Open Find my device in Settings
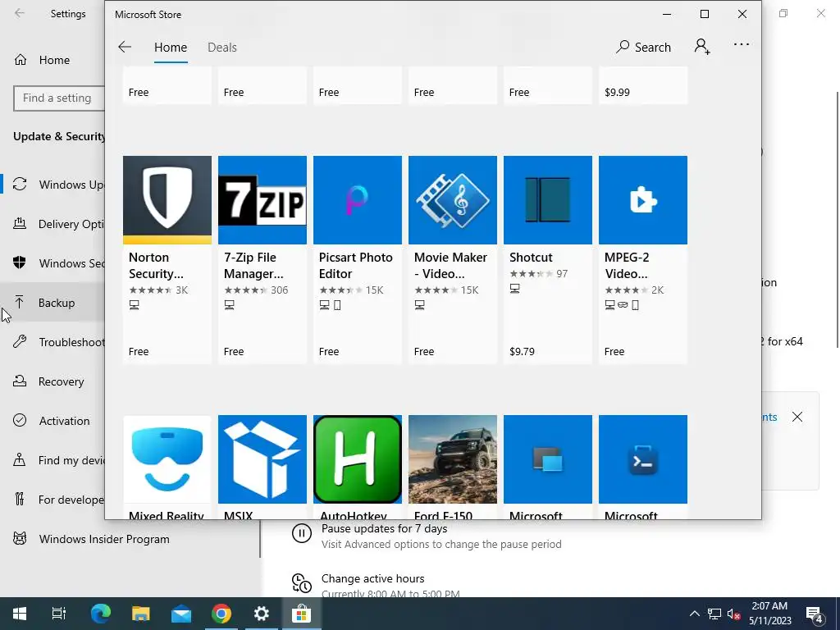The image size is (840, 630). point(52,460)
